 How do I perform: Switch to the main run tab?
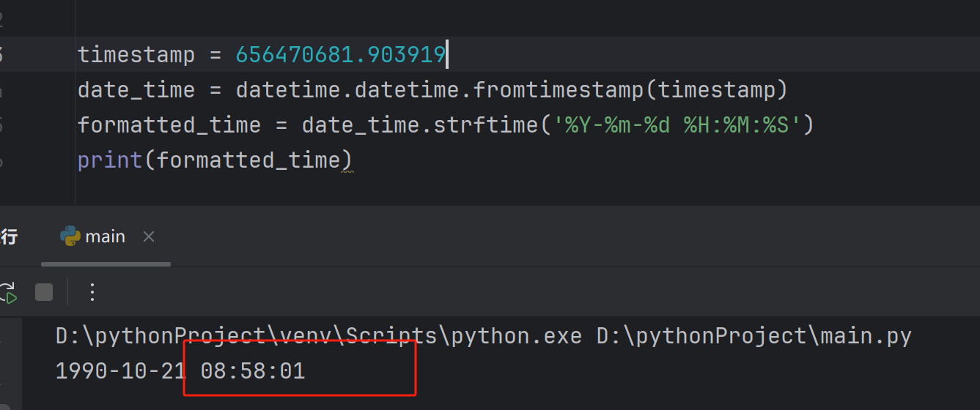click(105, 236)
